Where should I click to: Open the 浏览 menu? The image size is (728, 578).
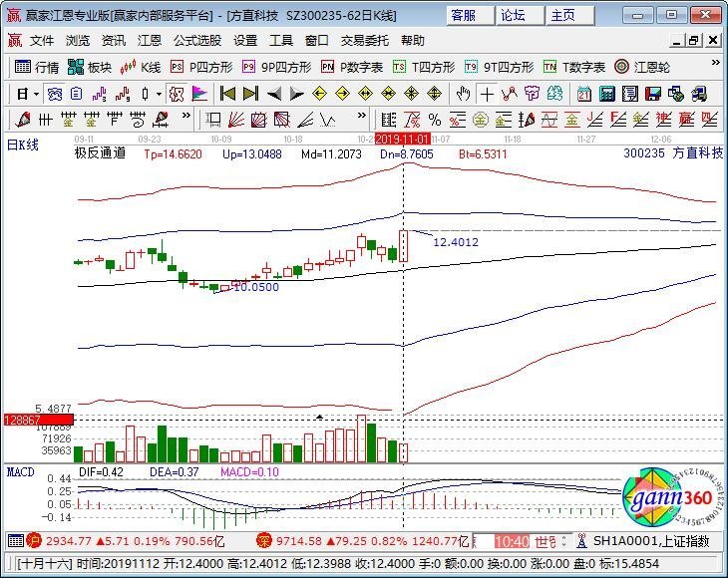78,41
